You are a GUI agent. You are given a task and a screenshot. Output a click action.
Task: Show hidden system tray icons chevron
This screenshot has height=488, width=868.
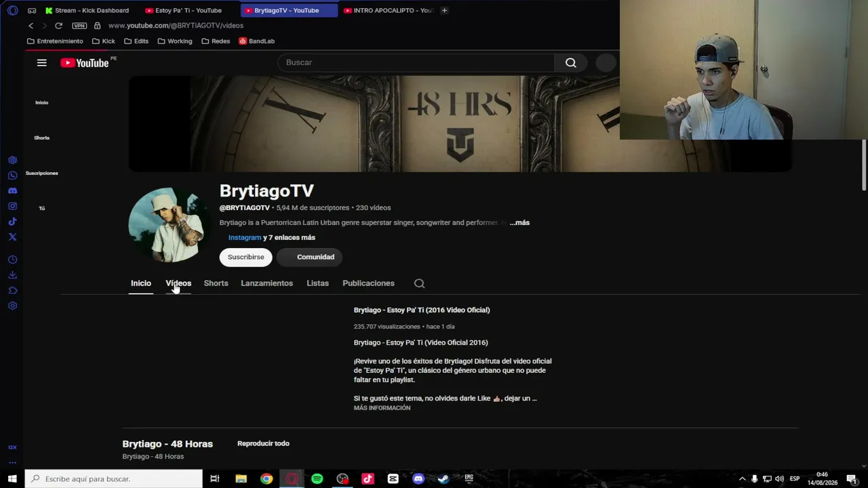pyautogui.click(x=742, y=479)
